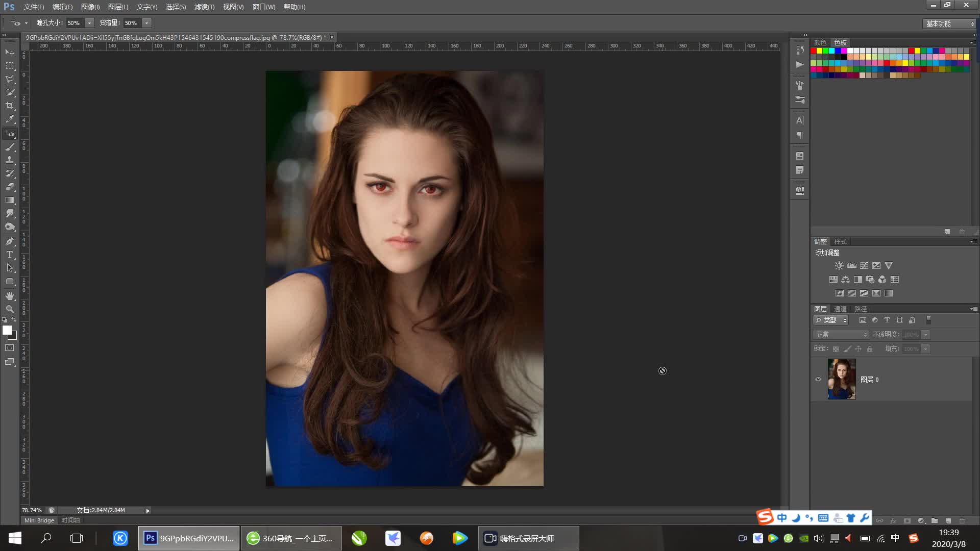Toggle layer filtering switch on or off
The height and width of the screenshot is (551, 980).
click(x=928, y=320)
